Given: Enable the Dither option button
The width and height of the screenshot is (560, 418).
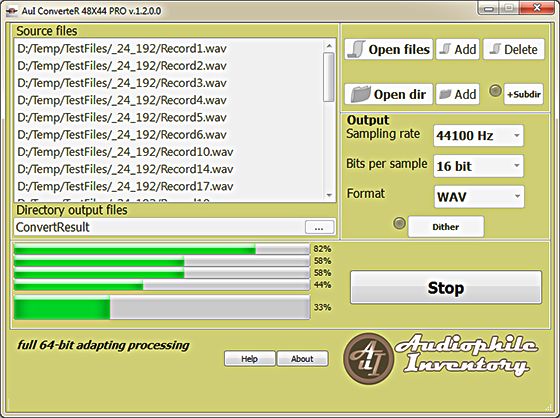Looking at the screenshot, I should click(x=446, y=227).
